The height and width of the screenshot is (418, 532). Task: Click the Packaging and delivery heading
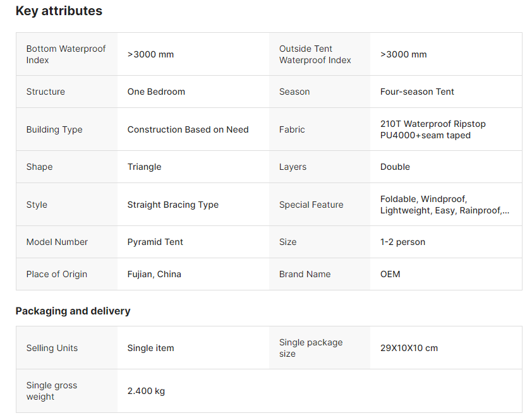tap(73, 311)
